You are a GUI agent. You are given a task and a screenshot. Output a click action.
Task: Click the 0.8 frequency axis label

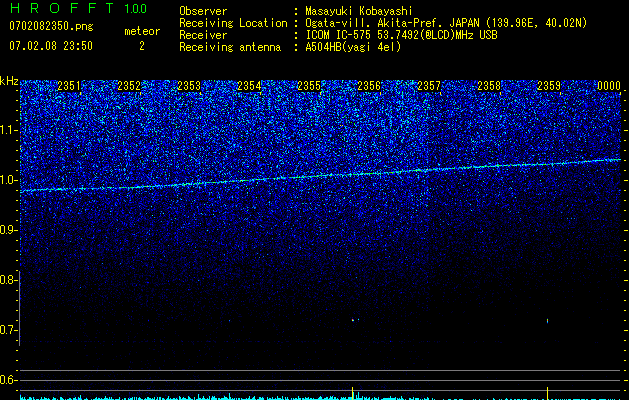(x=8, y=280)
